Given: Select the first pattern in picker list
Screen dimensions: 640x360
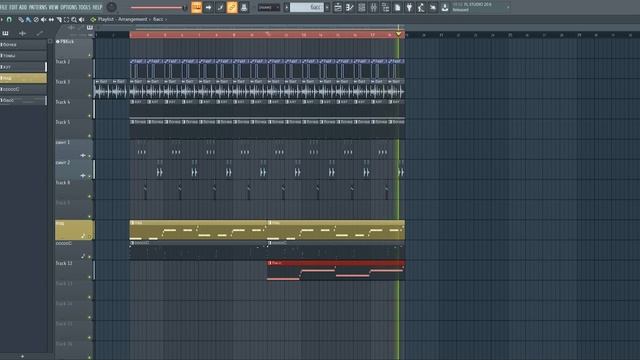Looking at the screenshot, I should click(x=23, y=44).
